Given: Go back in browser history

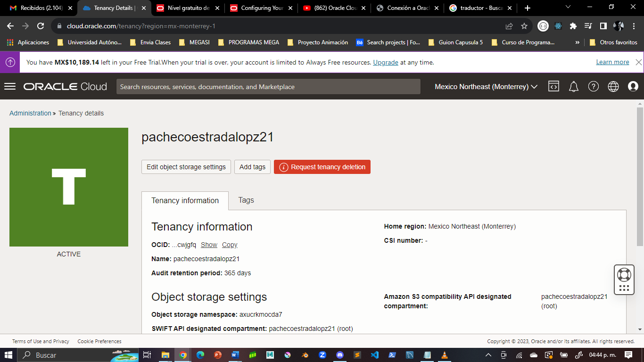Looking at the screenshot, I should [10, 26].
